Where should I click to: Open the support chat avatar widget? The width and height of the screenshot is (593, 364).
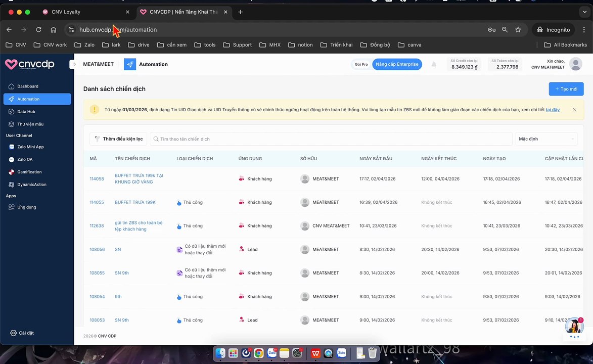574,326
